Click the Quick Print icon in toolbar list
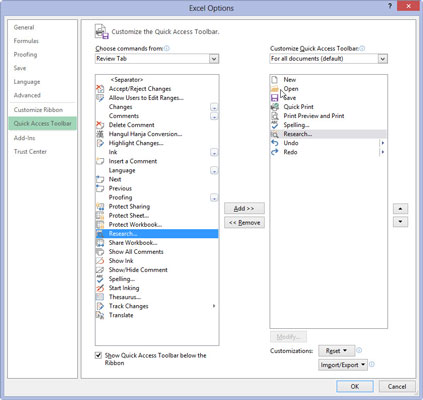This screenshot has height=400, width=423. coord(275,107)
